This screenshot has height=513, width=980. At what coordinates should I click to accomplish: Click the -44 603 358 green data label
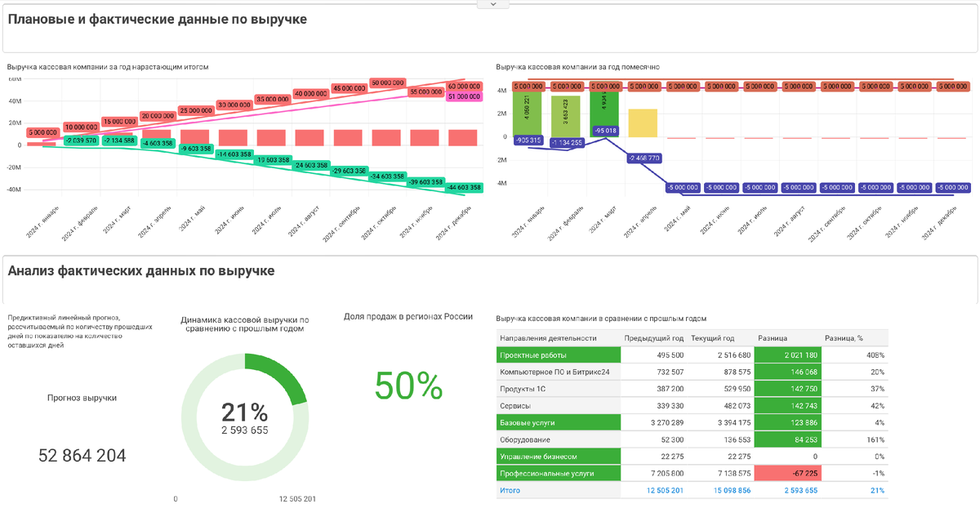coord(465,188)
